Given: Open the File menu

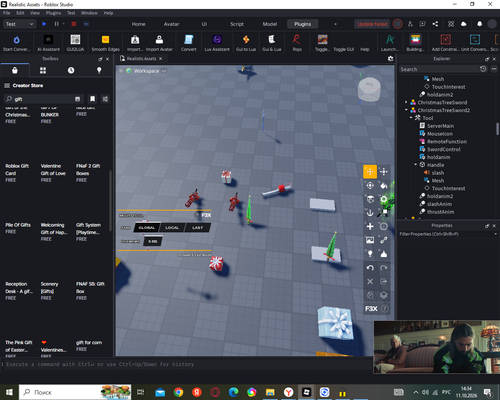Looking at the screenshot, I should (7, 13).
